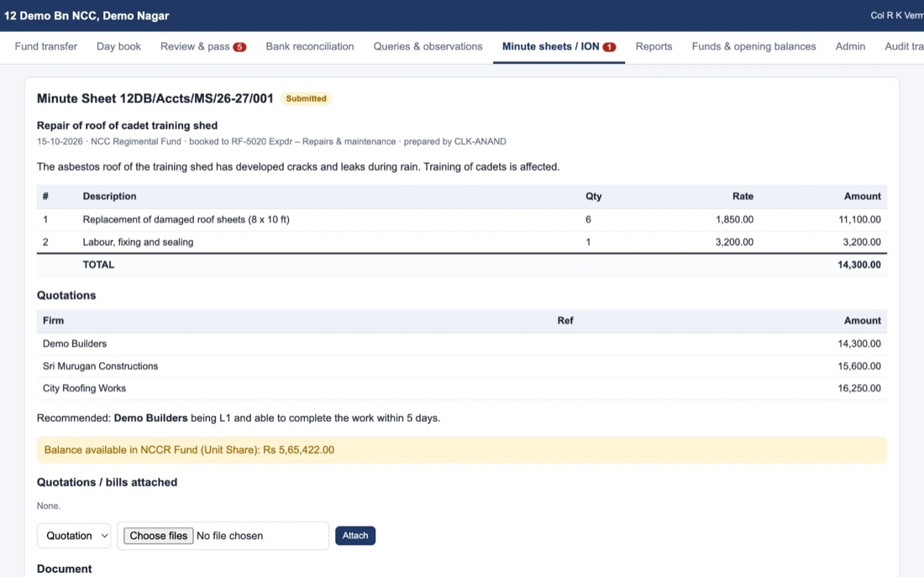The width and height of the screenshot is (924, 577).
Task: Click the Choose files button
Action: click(x=158, y=536)
